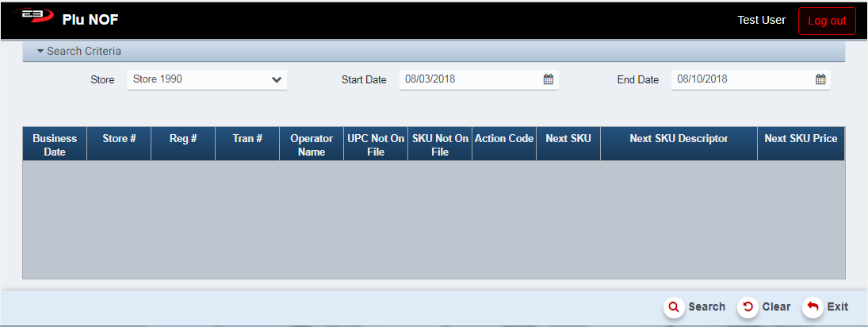Viewport: 868px width, 327px height.
Task: Open the Store dropdown list
Action: click(x=198, y=79)
